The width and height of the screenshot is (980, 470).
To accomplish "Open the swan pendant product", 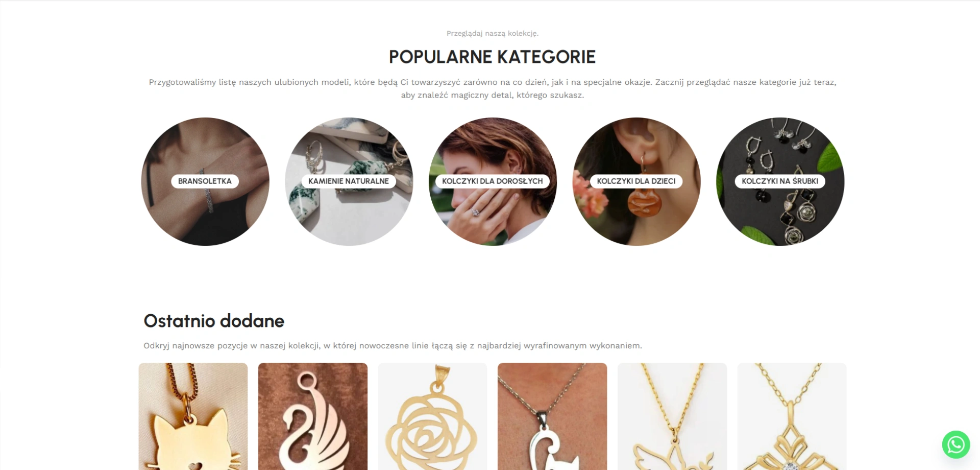I will pos(313,416).
